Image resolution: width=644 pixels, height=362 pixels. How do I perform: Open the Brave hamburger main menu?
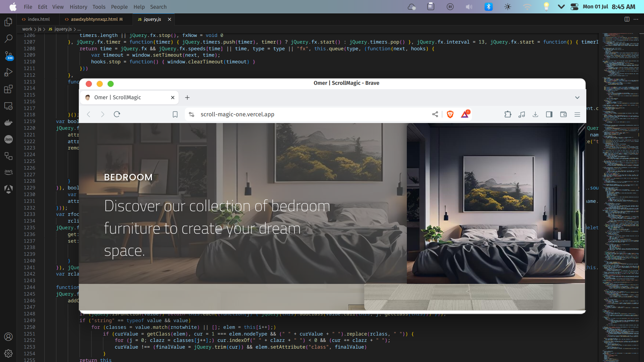[577, 115]
